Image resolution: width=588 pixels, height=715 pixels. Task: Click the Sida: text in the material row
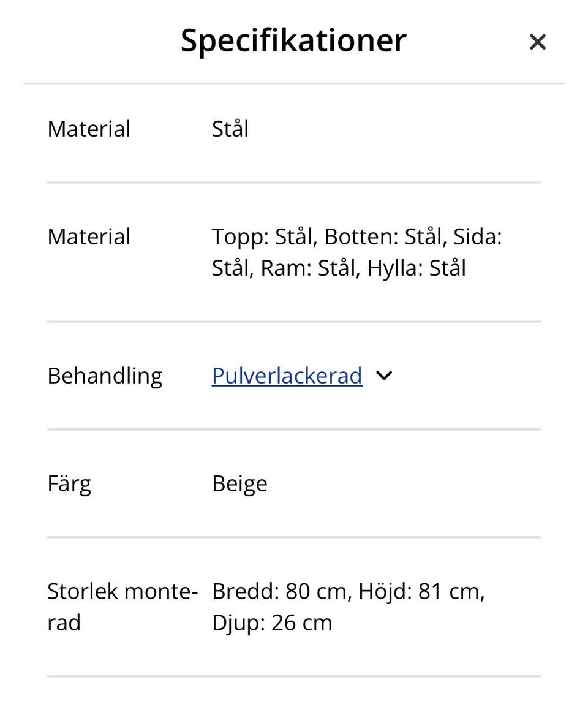(477, 237)
